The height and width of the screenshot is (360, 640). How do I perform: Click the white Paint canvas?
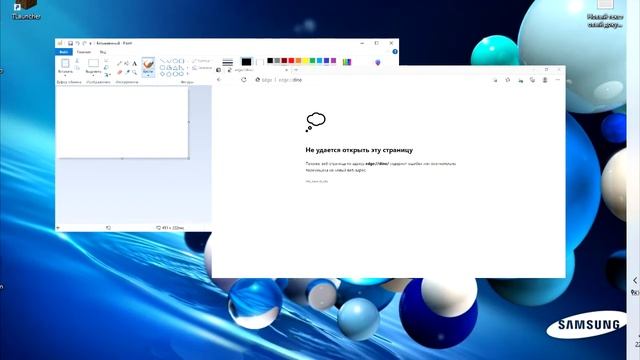click(122, 122)
